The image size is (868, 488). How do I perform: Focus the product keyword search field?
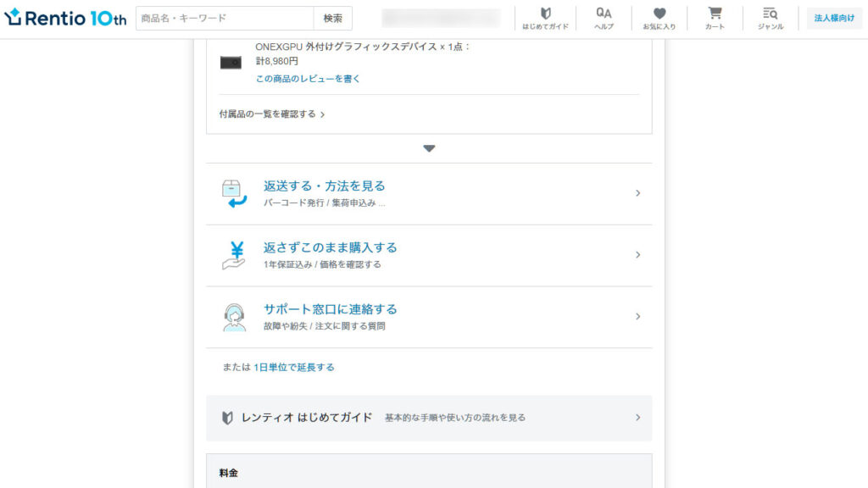pos(224,19)
